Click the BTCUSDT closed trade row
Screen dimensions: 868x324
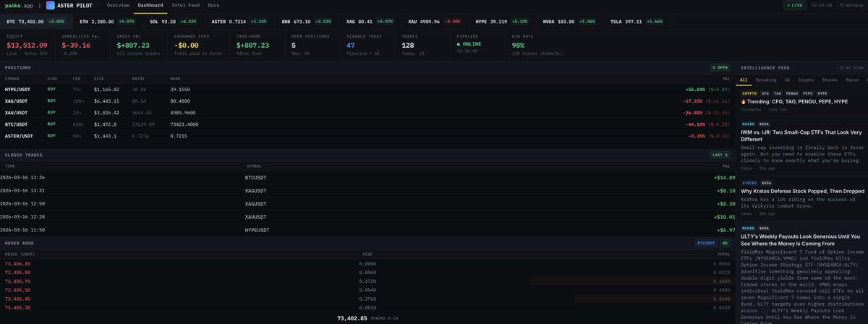(367, 177)
